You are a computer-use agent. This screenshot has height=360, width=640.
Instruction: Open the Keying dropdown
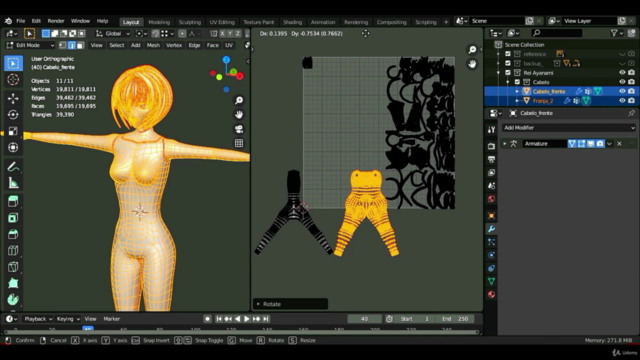68,319
